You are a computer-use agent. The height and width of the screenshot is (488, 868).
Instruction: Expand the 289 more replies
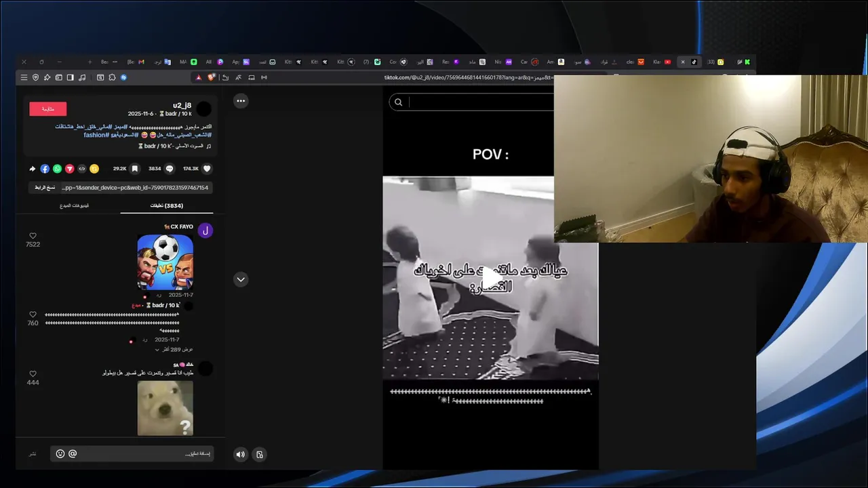[174, 350]
